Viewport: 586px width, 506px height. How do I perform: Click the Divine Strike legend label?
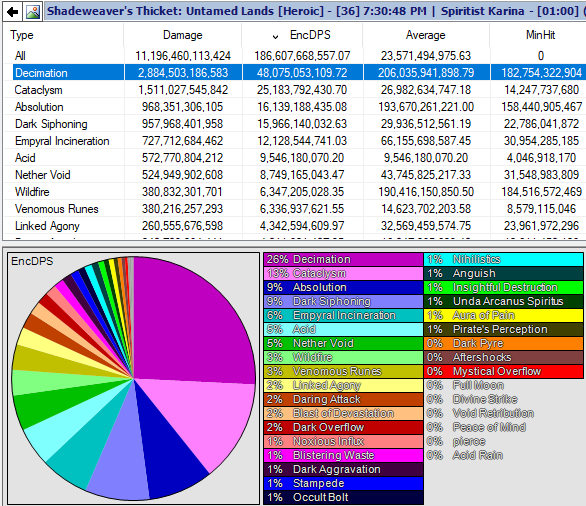(x=485, y=399)
